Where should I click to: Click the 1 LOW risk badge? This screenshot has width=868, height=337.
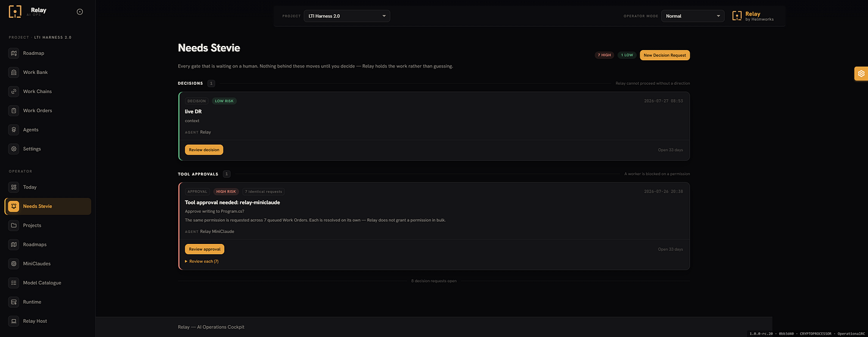point(626,55)
